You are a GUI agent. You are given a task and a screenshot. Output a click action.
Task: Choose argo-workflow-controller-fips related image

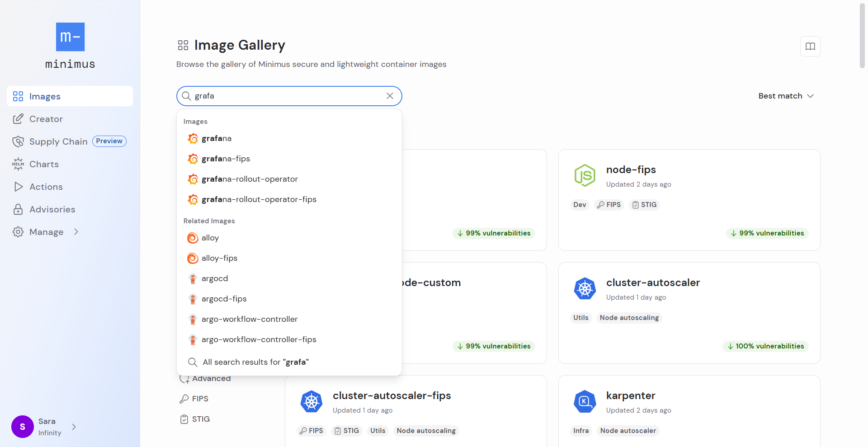coord(289,339)
